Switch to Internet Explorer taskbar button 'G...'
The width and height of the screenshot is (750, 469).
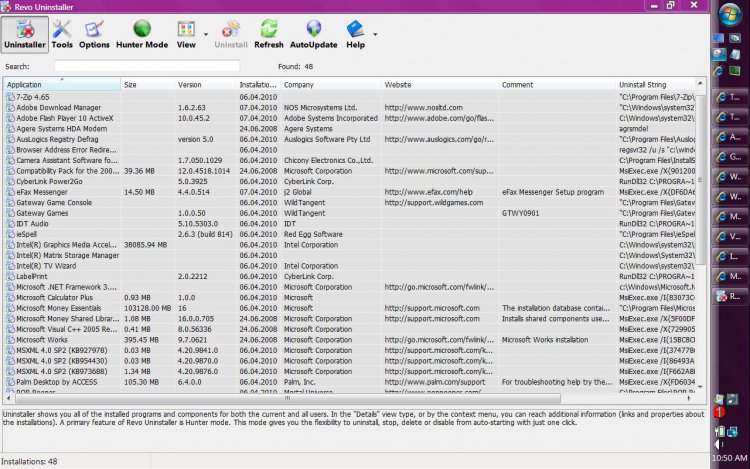click(729, 157)
